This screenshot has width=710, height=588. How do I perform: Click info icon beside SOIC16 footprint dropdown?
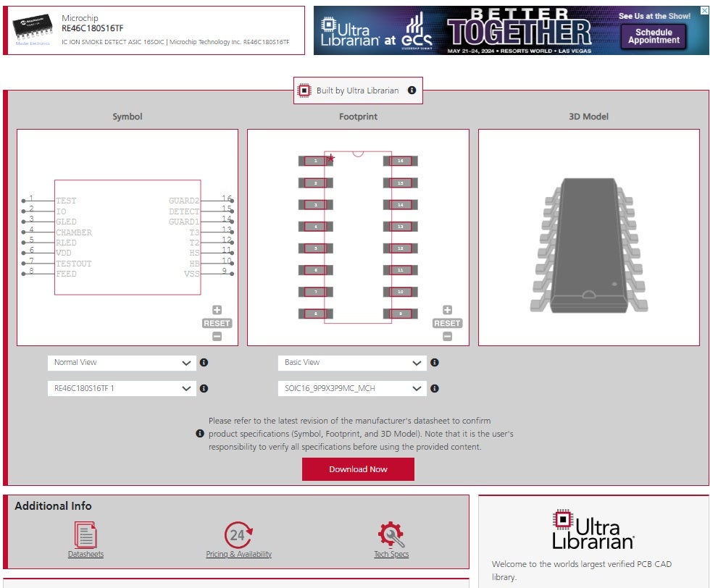[435, 388]
